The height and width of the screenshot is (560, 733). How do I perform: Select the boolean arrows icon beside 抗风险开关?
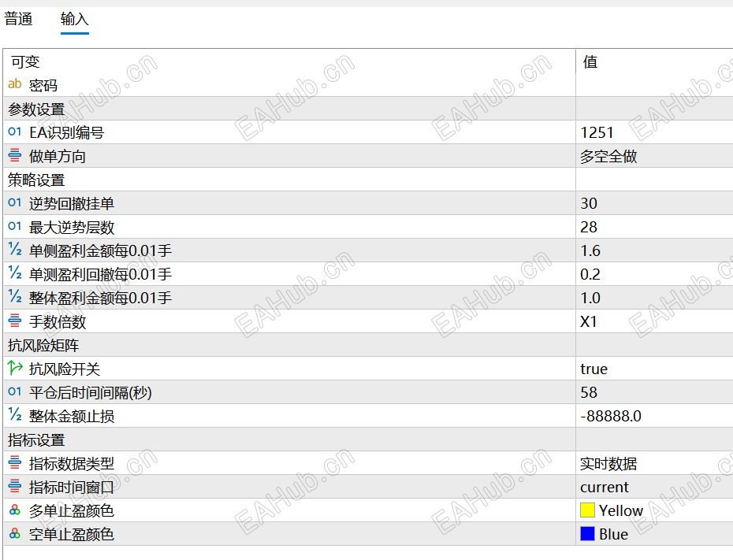[14, 369]
